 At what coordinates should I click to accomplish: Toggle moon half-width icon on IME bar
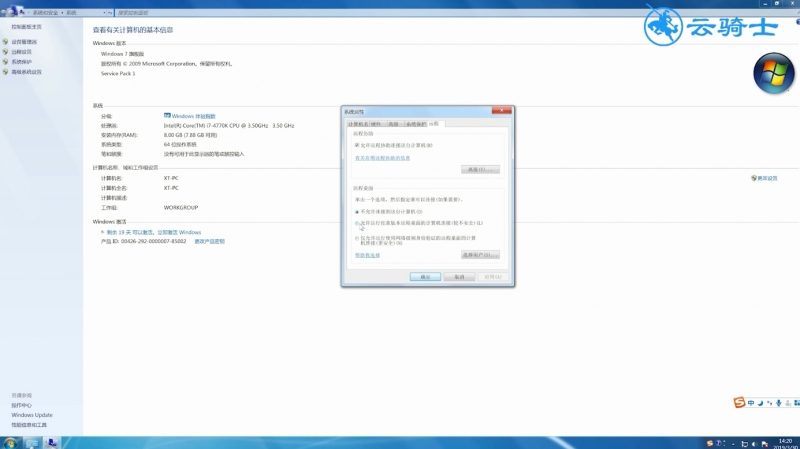[760, 403]
